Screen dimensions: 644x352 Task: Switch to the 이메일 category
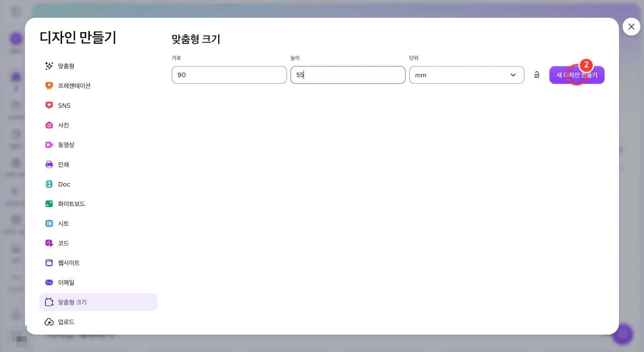pyautogui.click(x=66, y=282)
